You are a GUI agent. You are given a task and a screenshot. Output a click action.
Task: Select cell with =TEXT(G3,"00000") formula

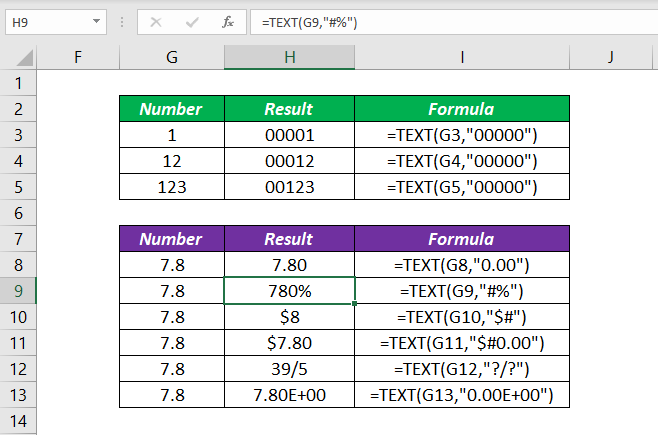tap(462, 135)
